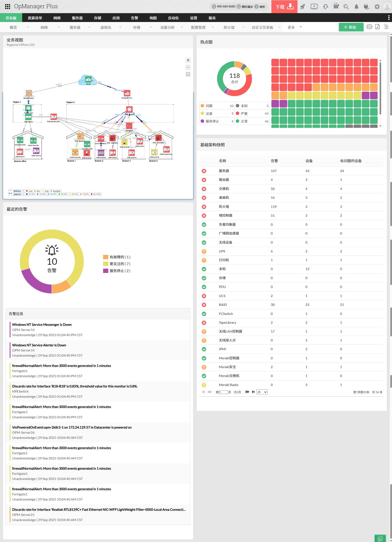
Task: Open the 报表 menu item
Action: 212,18
